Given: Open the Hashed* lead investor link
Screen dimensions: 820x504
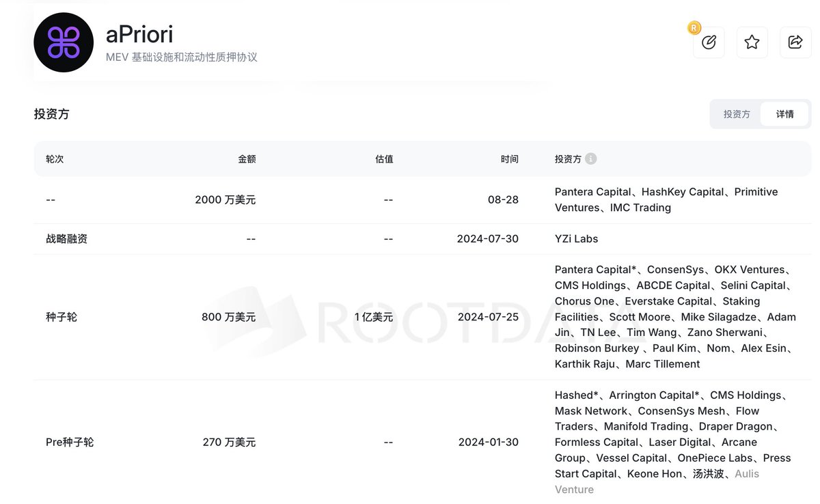Looking at the screenshot, I should (577, 395).
